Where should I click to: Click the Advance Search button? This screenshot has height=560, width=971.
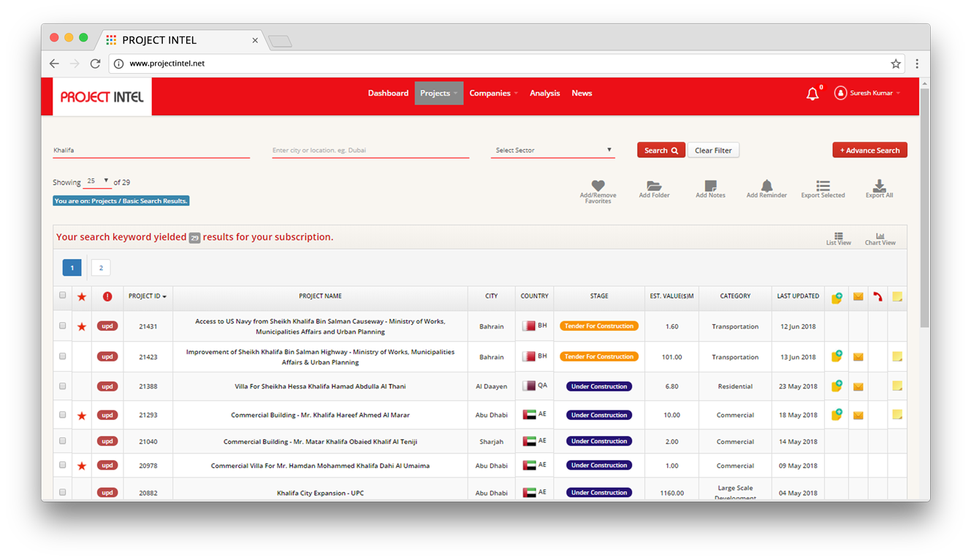coord(869,150)
